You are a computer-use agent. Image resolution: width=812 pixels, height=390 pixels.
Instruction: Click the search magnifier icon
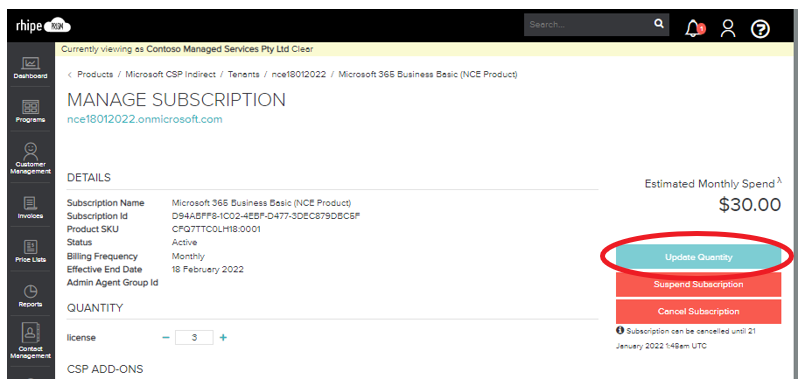[x=659, y=24]
